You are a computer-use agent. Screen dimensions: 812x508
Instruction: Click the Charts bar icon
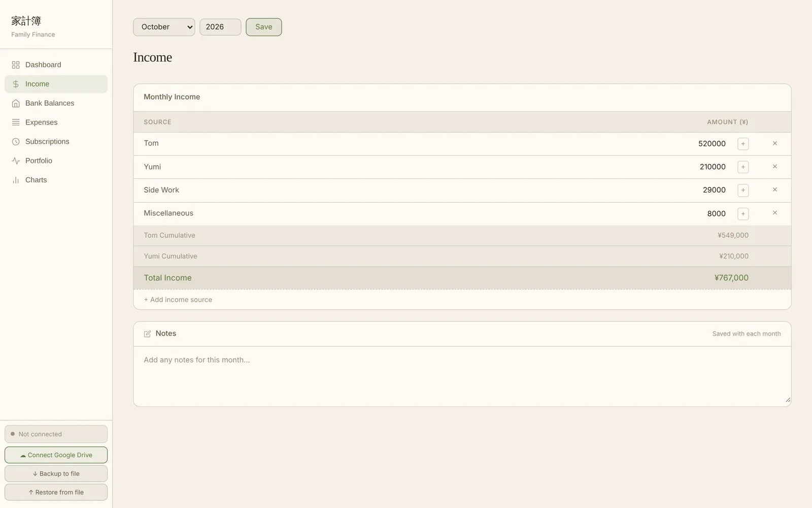16,180
